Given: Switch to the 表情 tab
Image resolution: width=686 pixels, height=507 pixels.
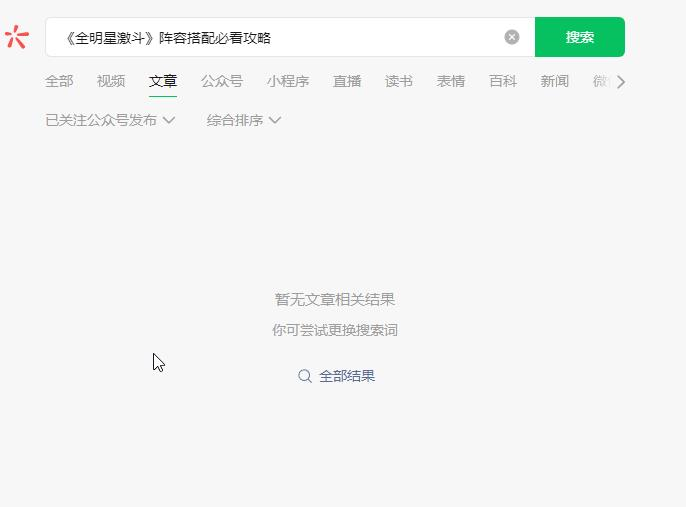Looking at the screenshot, I should coord(451,81).
